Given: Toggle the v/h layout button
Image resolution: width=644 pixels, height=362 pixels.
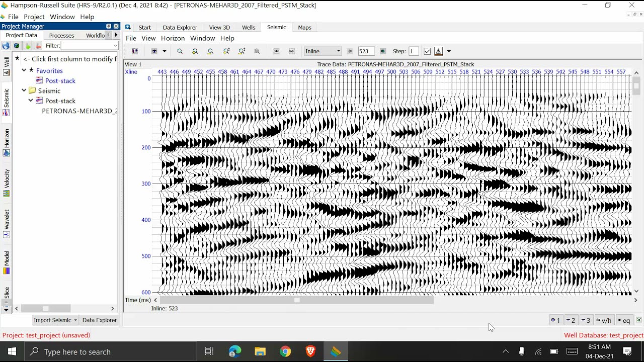Looking at the screenshot, I should click(x=604, y=320).
